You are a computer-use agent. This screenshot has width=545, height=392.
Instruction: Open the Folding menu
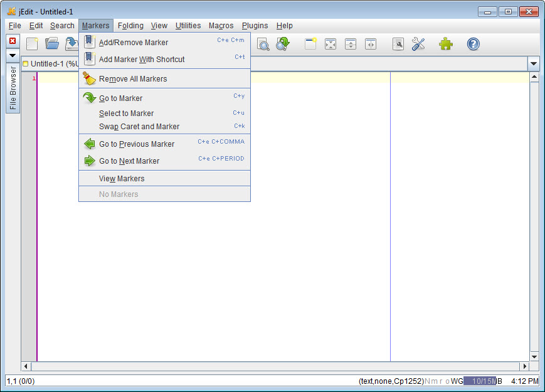coord(130,26)
